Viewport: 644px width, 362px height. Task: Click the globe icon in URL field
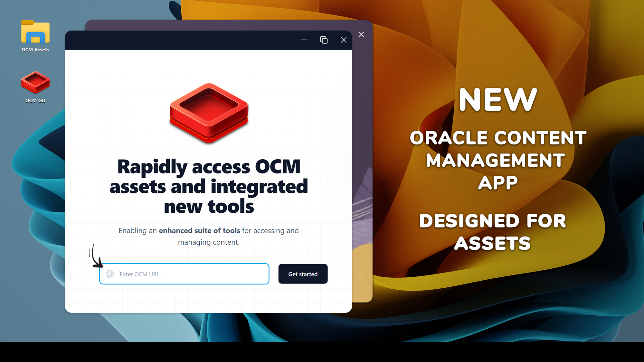[x=110, y=274]
